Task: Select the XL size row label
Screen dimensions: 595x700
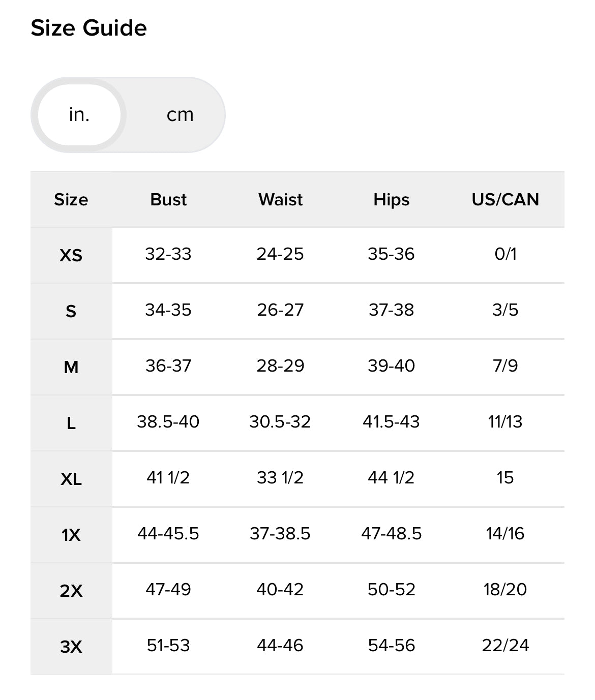Action: coord(71,478)
